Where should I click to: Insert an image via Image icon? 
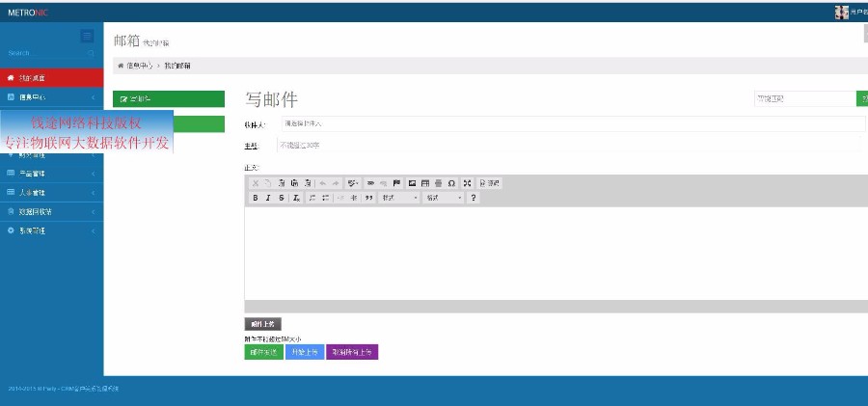(x=412, y=183)
